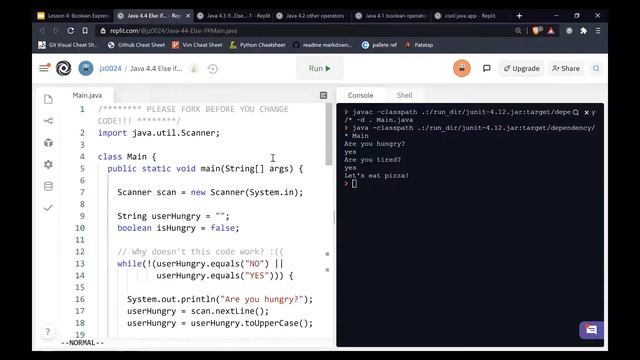Open Patatap bookmark
640x360 pixels.
click(x=419, y=45)
